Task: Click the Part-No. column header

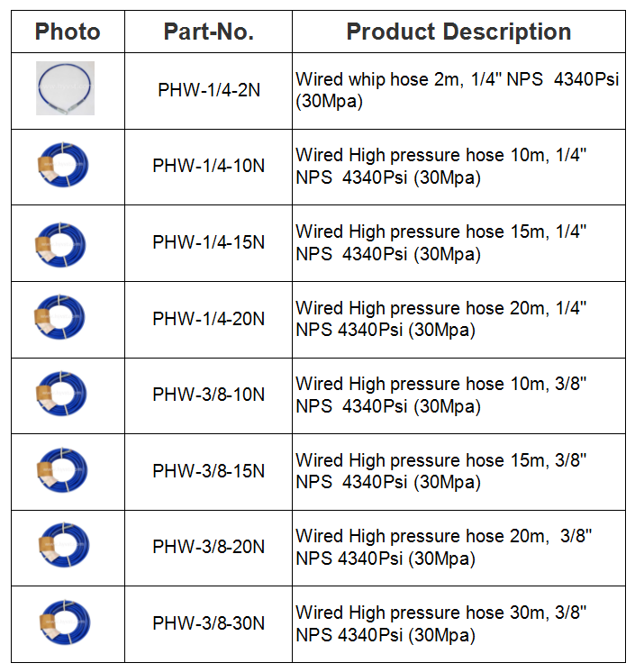Action: 208,32
